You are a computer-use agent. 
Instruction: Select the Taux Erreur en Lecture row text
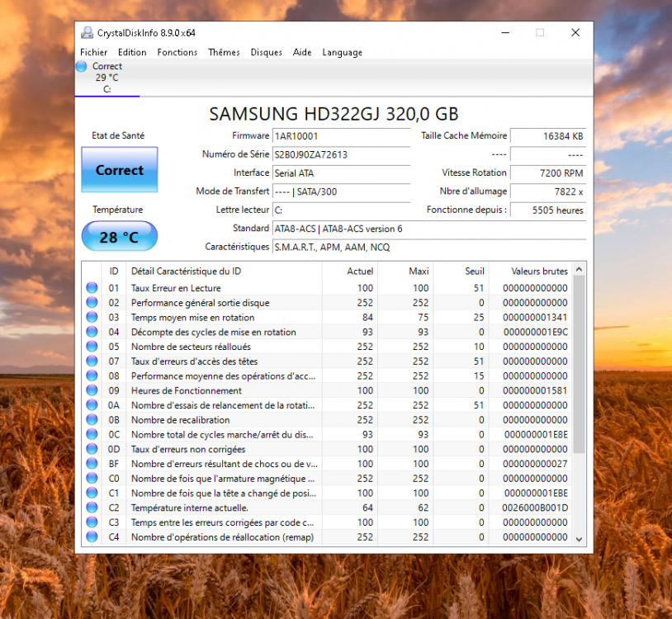point(176,288)
